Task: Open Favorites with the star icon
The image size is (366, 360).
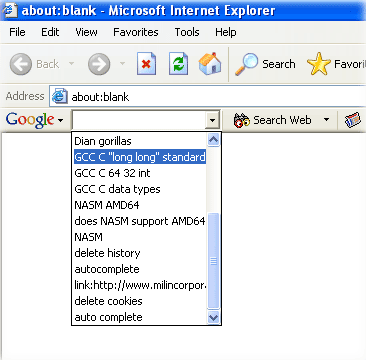Action: click(x=319, y=64)
